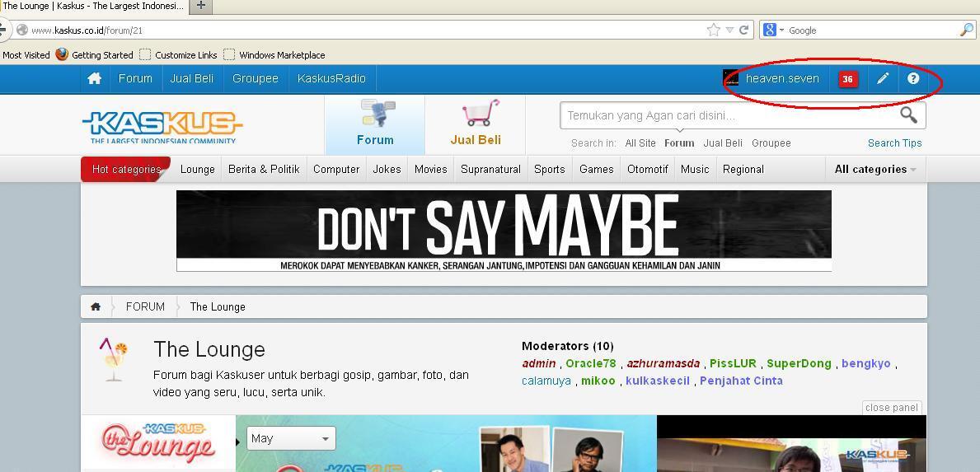Open moderator SuperDong profile link

[x=799, y=363]
